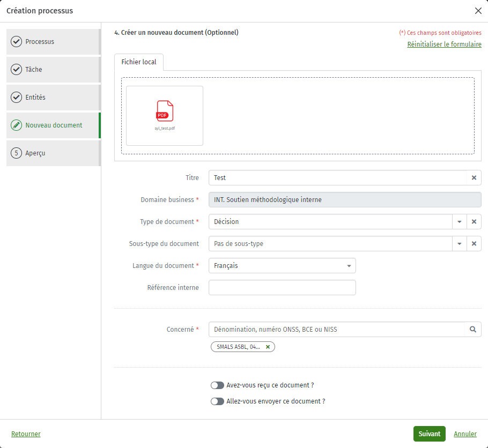Click the Suivant button
Screen dimensions: 488x448
[429, 434]
